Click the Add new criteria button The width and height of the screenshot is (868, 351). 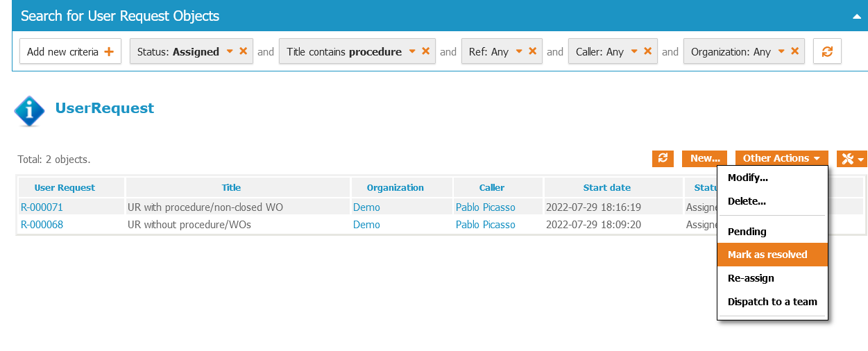[x=70, y=51]
